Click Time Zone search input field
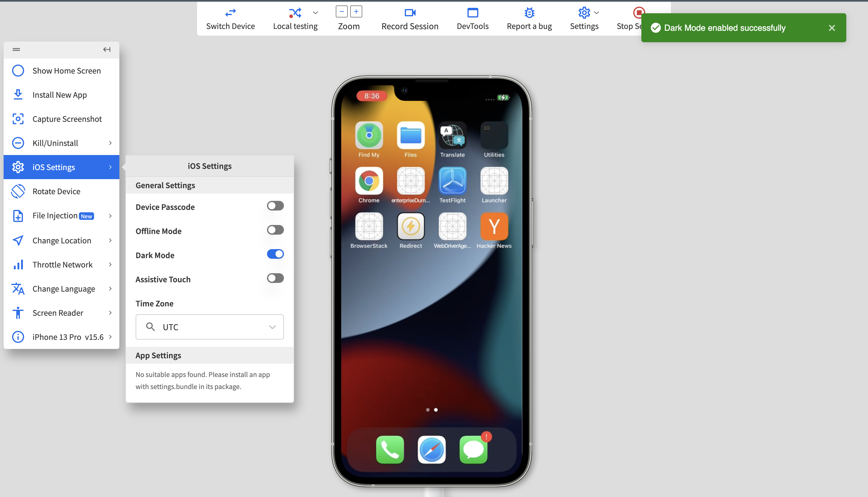868x497 pixels. tap(209, 327)
